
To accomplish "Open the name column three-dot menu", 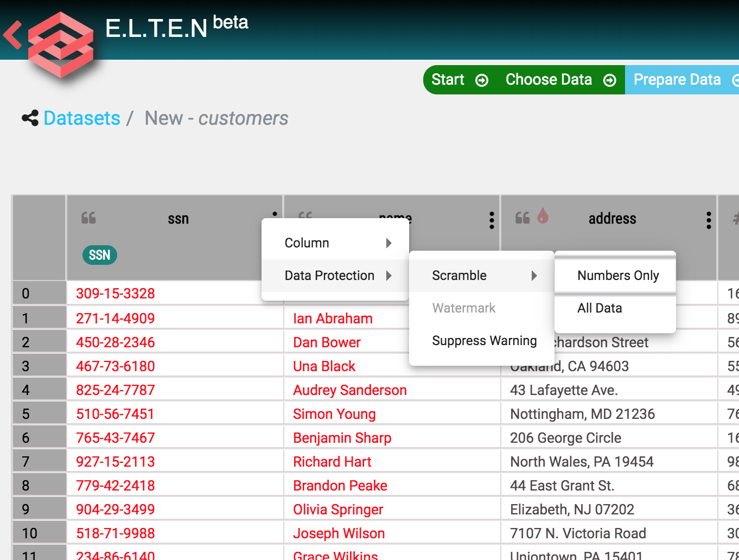I will (492, 220).
